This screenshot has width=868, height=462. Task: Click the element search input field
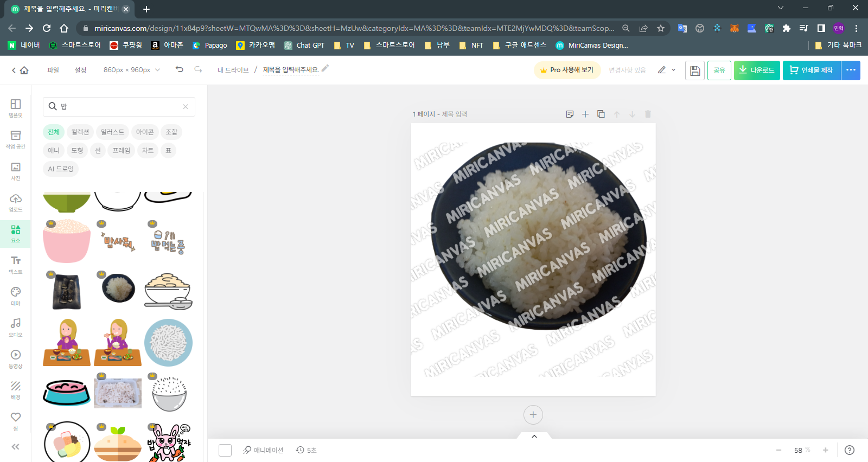(118, 106)
